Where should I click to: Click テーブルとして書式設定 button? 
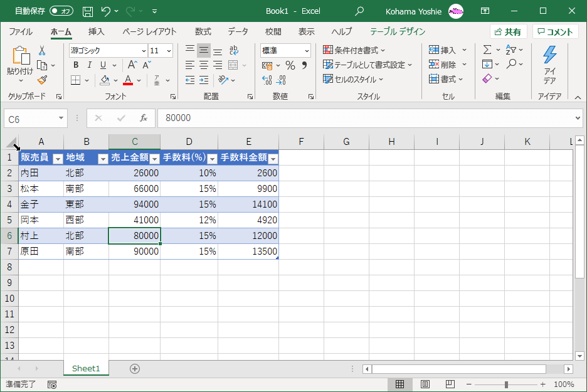tap(368, 65)
